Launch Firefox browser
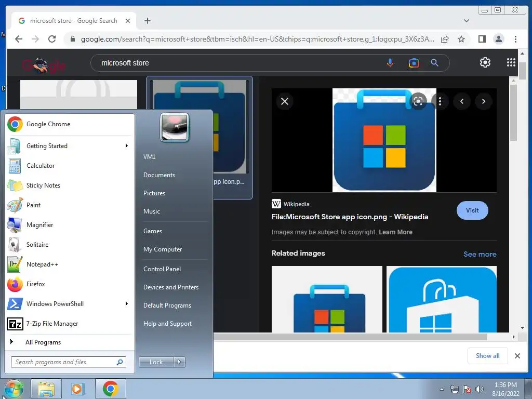The width and height of the screenshot is (532, 399). click(70, 284)
